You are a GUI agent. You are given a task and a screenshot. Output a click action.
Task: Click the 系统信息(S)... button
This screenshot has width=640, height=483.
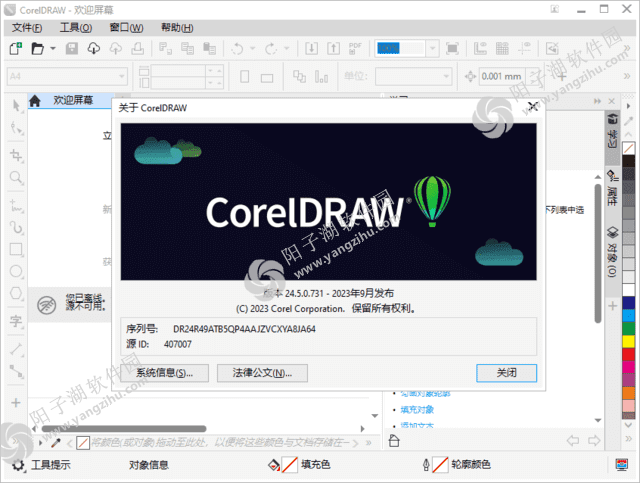click(165, 373)
